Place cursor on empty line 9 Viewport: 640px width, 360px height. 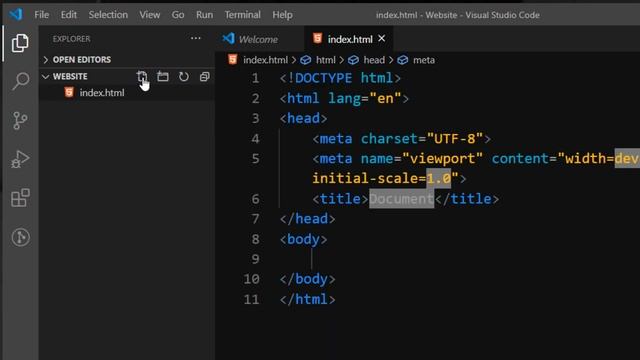pos(312,259)
